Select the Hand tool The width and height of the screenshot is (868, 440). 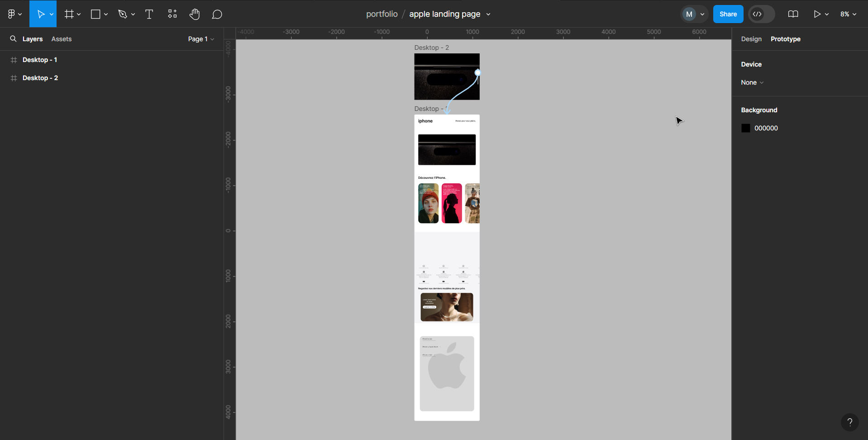(195, 14)
